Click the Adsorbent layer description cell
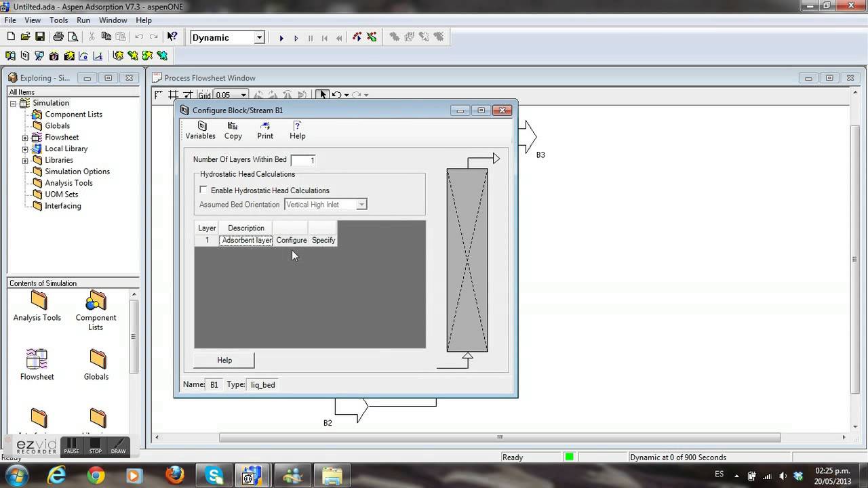 (x=246, y=240)
